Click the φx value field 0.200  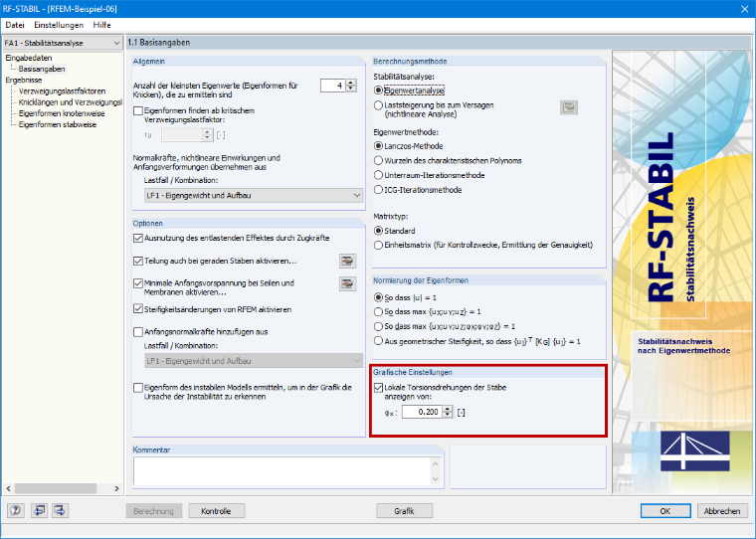[x=423, y=412]
